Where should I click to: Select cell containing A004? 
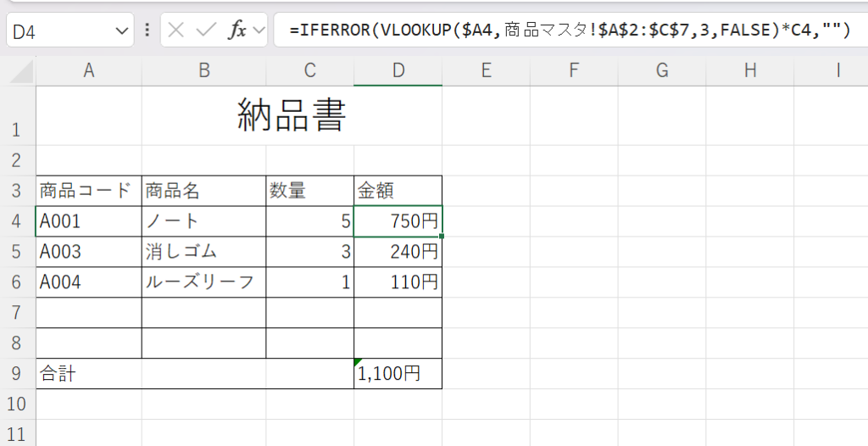pyautogui.click(x=88, y=282)
